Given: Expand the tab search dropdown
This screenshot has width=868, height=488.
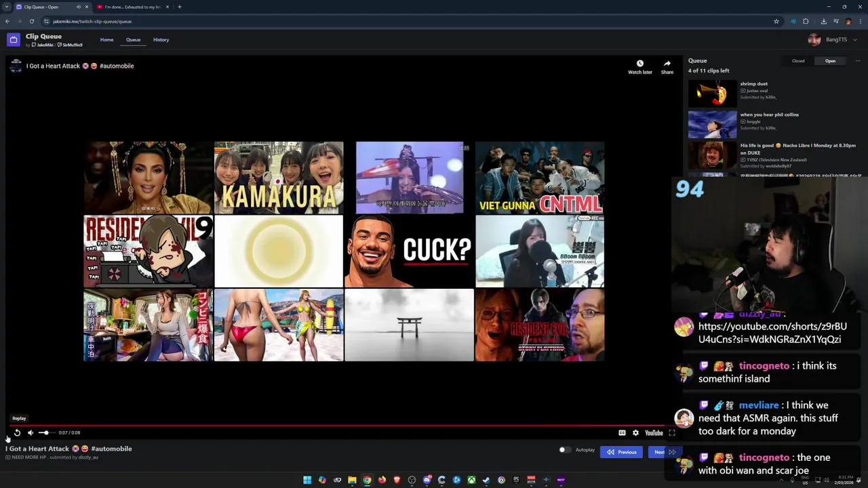Looking at the screenshot, I should (x=7, y=7).
